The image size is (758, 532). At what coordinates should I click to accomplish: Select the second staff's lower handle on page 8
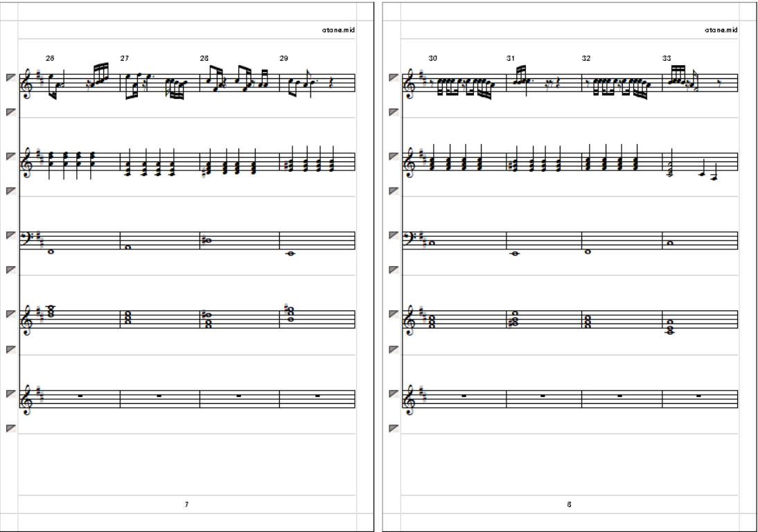394,191
